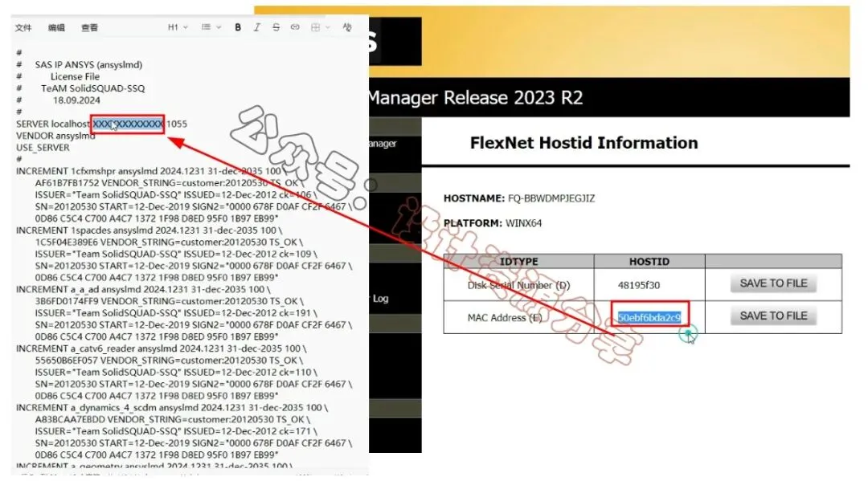Click the 'ck=191' ISSUER line
The width and height of the screenshot is (868, 481).
176,313
